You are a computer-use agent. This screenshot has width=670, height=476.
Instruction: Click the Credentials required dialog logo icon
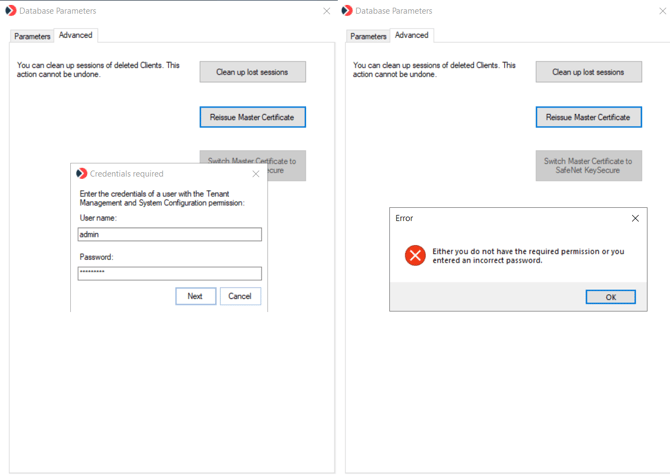tap(82, 174)
